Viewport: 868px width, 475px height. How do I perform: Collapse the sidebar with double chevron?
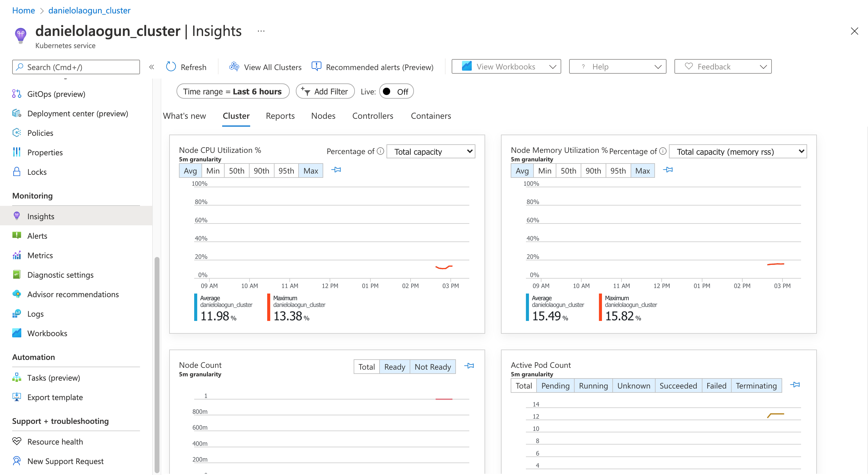(152, 67)
